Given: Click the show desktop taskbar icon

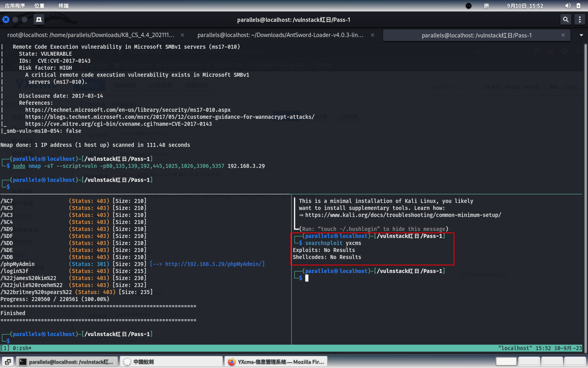Looking at the screenshot, I should pos(8,362).
